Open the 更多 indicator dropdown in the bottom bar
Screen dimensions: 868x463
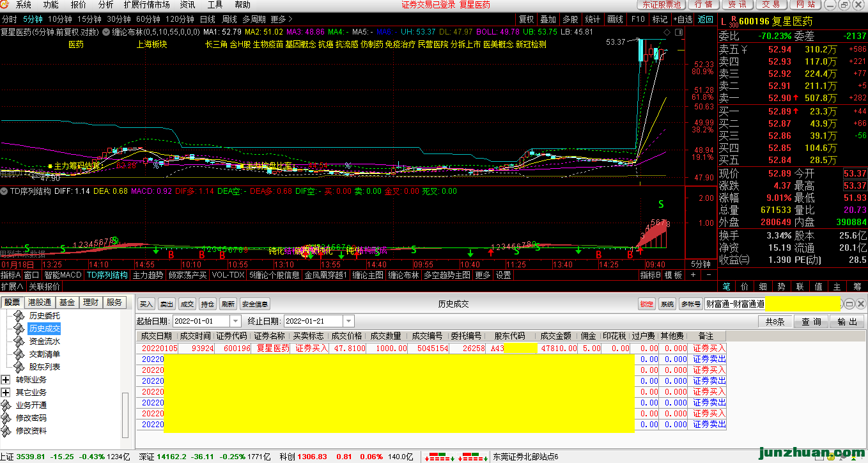(x=483, y=275)
